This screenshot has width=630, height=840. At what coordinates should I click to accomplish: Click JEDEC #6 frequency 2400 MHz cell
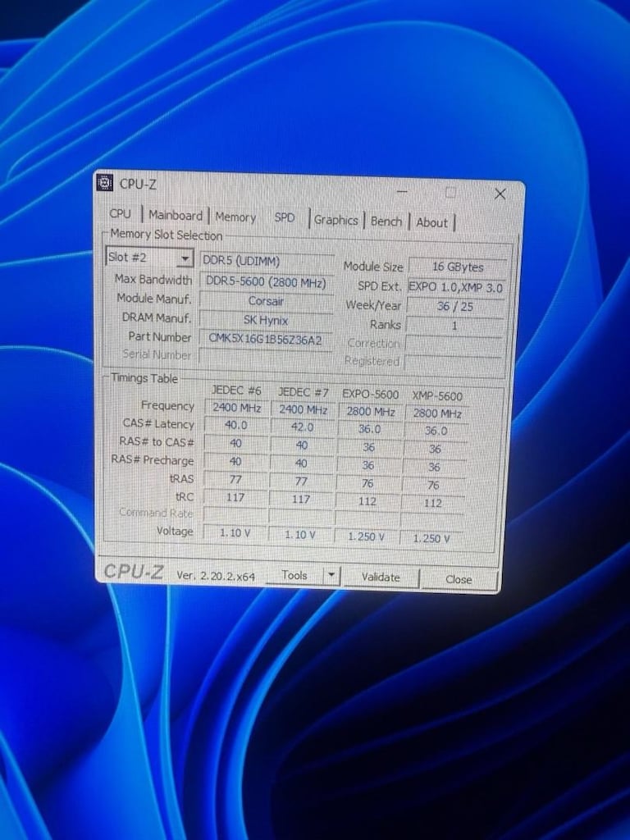pyautogui.click(x=236, y=408)
